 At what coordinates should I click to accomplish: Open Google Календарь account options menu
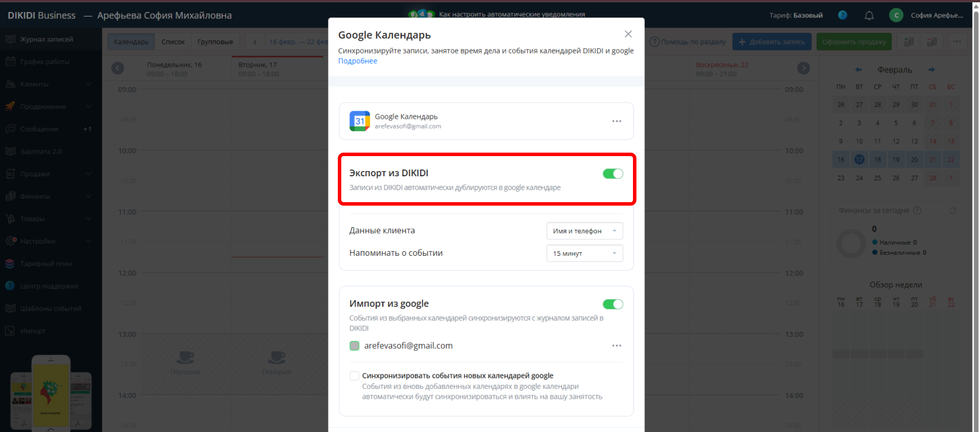click(x=616, y=121)
